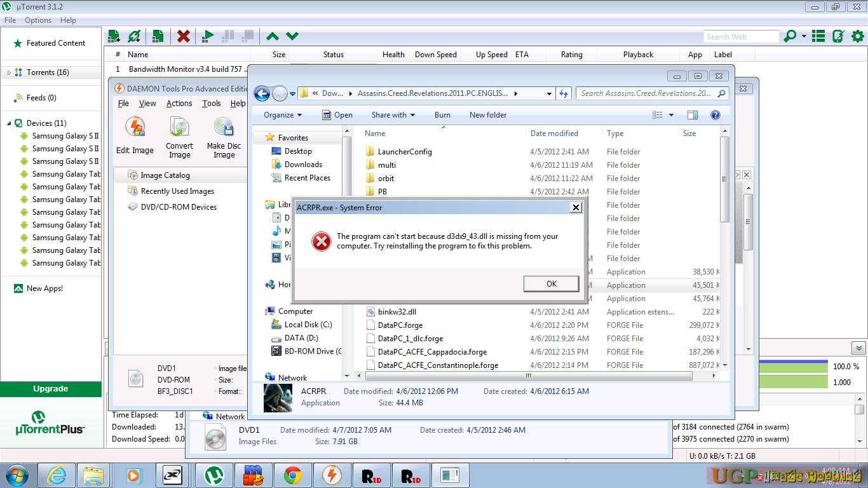Click the DAEMON Tools taskbar icon

[332, 475]
